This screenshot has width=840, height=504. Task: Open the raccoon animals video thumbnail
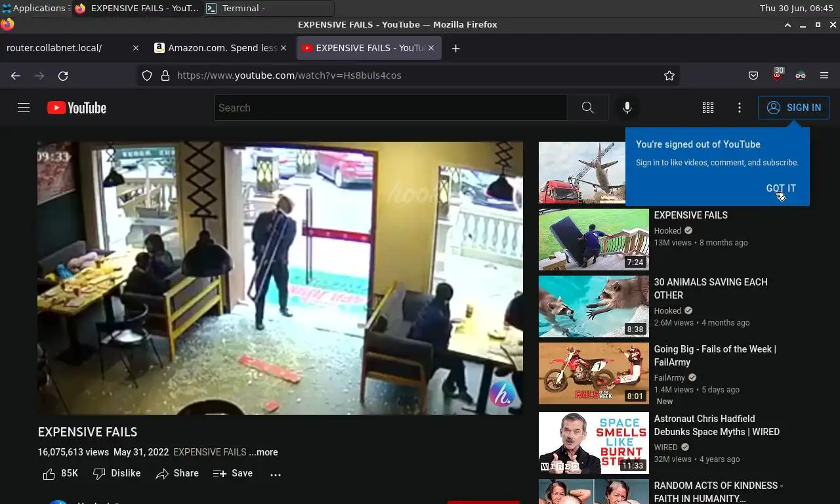pyautogui.click(x=594, y=306)
